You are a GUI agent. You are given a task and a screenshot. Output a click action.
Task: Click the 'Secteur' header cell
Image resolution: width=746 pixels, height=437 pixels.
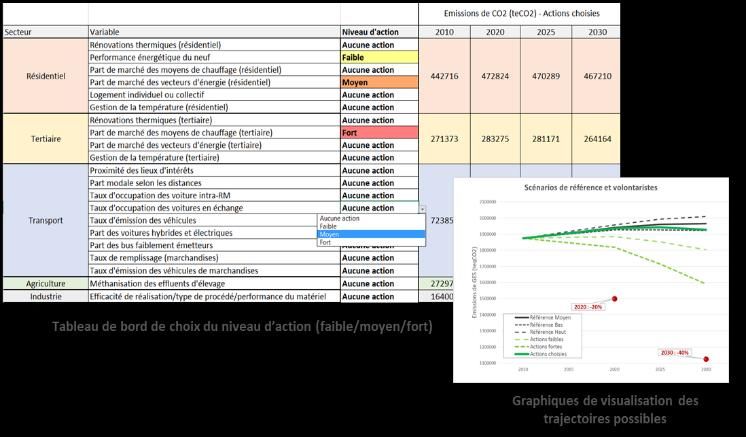point(44,33)
